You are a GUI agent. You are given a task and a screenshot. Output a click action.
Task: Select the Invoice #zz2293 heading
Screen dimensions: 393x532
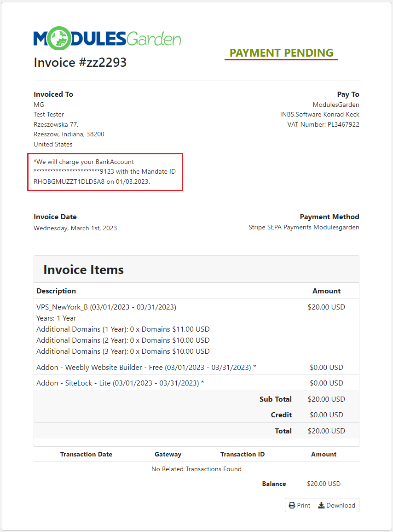(80, 63)
